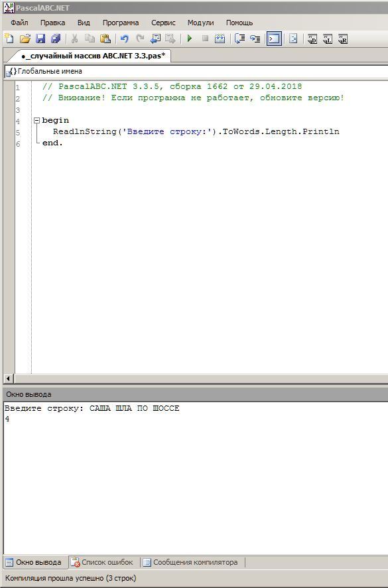388x588 pixels.
Task: Open the Программа menu
Action: (121, 23)
